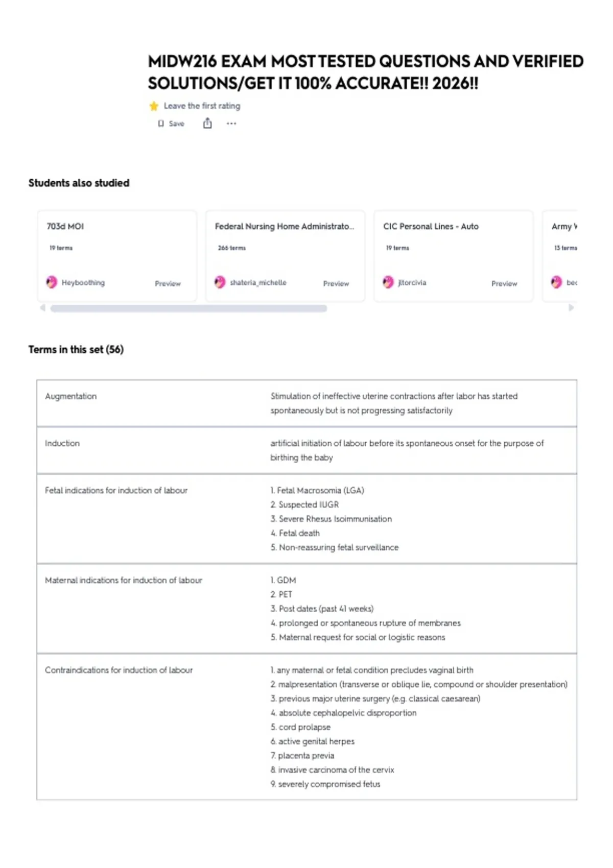Screen dimensions: 613x868
Task: Click the horizontal scrollbar under study sets
Action: [x=188, y=308]
